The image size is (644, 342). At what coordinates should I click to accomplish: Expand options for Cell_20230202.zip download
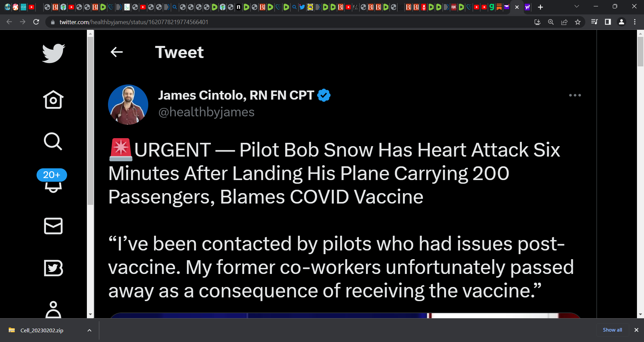[x=89, y=330]
